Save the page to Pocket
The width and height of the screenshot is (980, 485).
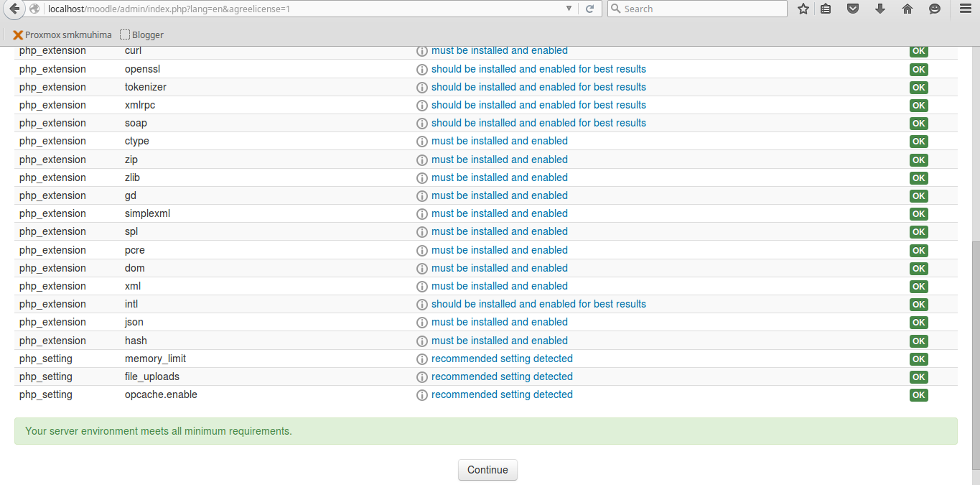(853, 9)
